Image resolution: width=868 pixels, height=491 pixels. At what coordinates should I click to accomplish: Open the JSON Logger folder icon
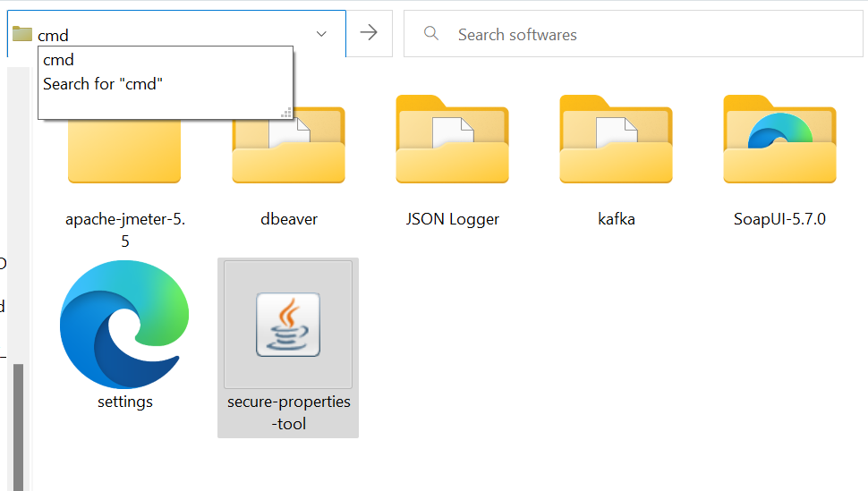(x=452, y=139)
